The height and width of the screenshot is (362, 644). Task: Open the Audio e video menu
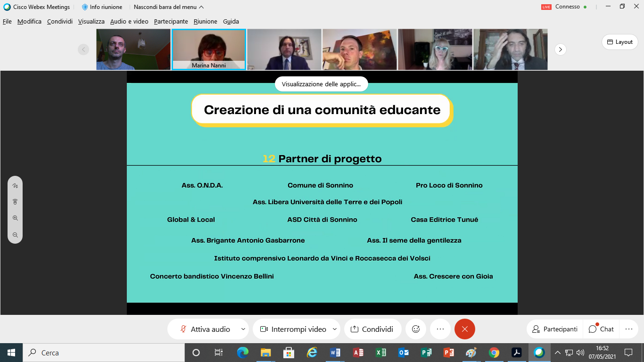[129, 21]
